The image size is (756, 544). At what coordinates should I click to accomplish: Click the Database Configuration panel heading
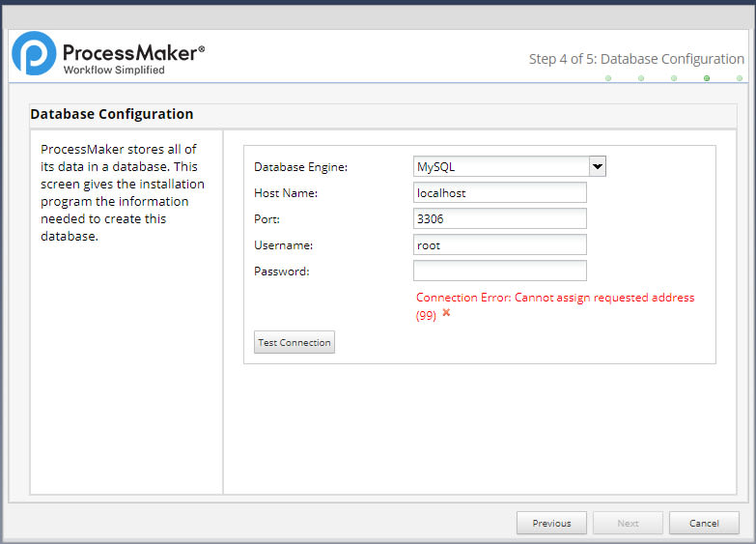click(x=112, y=114)
